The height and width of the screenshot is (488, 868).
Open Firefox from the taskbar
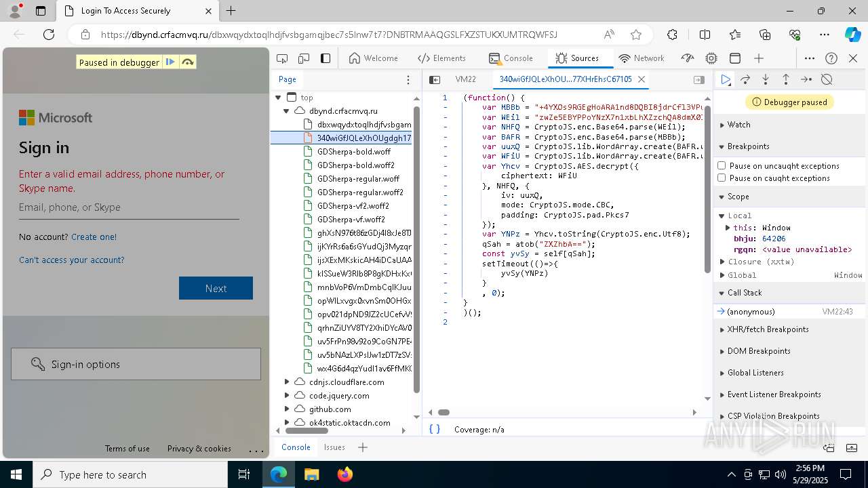tap(345, 474)
